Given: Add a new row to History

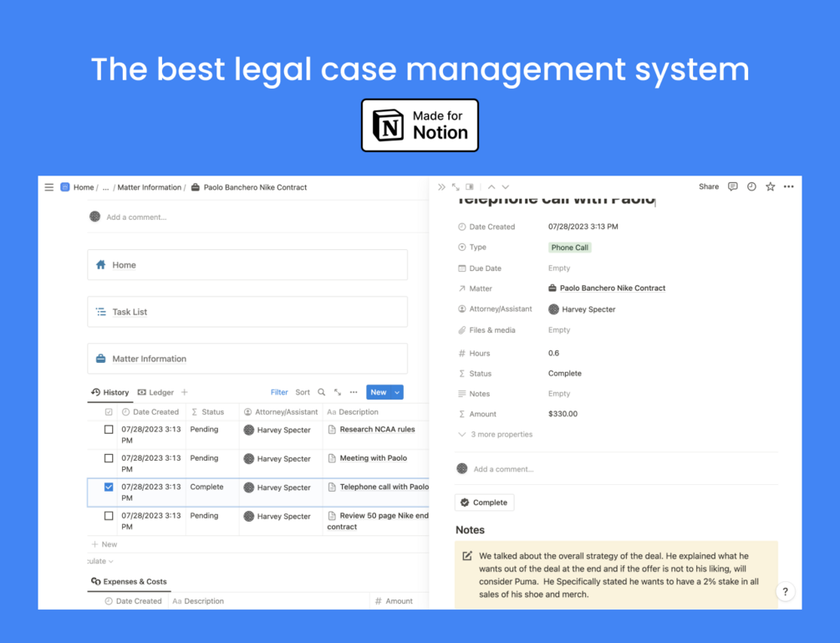Looking at the screenshot, I should [104, 544].
